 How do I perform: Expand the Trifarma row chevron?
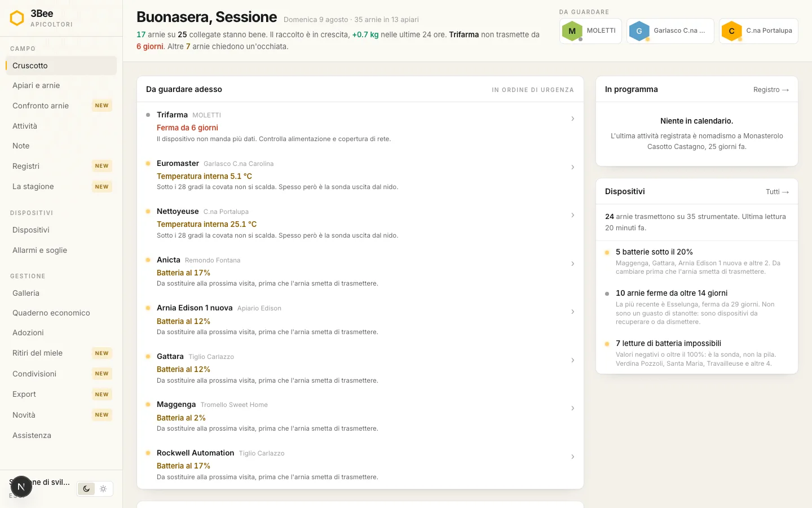(572, 119)
